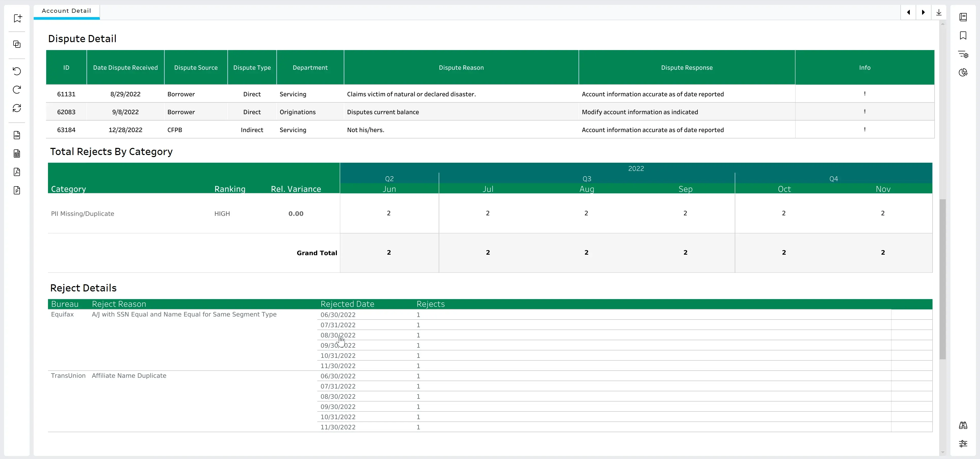980x459 pixels.
Task: Export the view as PDF
Action: (17, 172)
